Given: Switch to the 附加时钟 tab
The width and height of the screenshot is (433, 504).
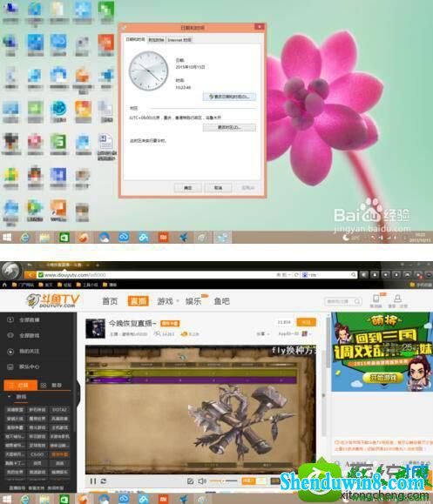Looking at the screenshot, I should [156, 40].
